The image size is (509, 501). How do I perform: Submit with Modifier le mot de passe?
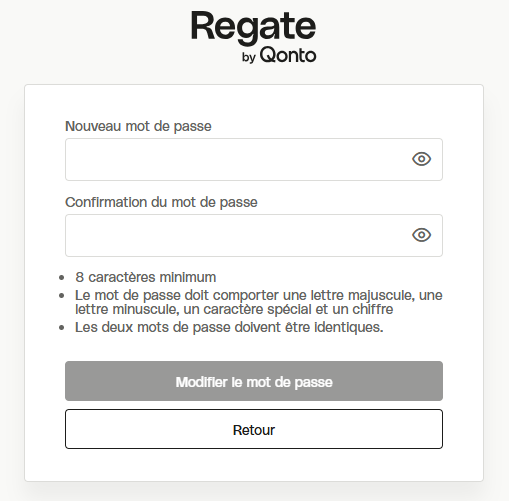coord(254,381)
